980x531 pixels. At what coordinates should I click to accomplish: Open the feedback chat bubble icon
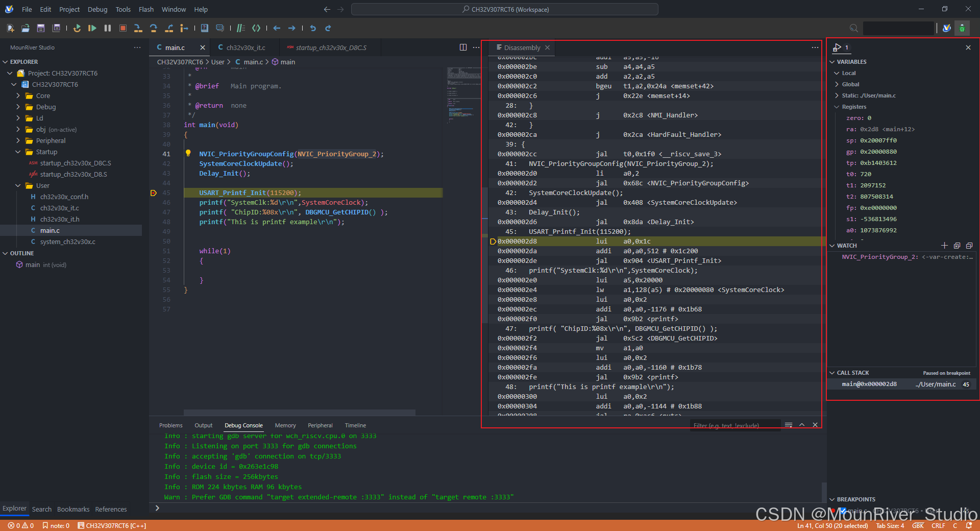(x=220, y=28)
